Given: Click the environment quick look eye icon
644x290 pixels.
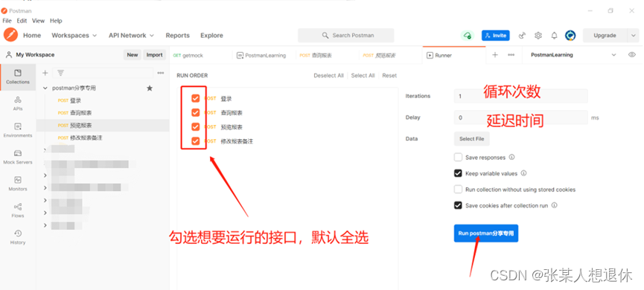Looking at the screenshot, I should pyautogui.click(x=631, y=55).
